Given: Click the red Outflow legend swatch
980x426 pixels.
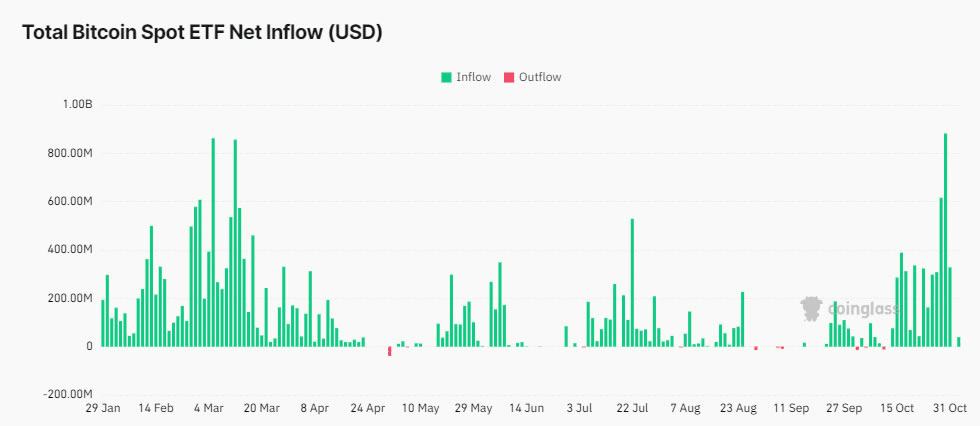Looking at the screenshot, I should (509, 77).
